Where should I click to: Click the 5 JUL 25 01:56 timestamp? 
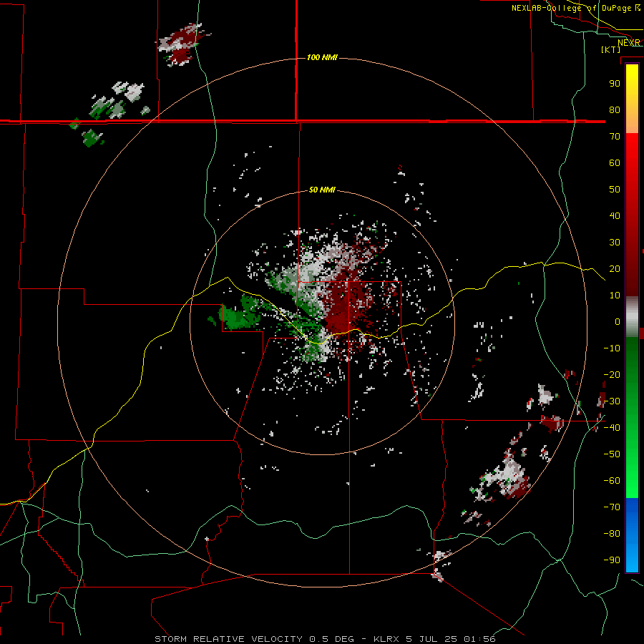coord(451,639)
